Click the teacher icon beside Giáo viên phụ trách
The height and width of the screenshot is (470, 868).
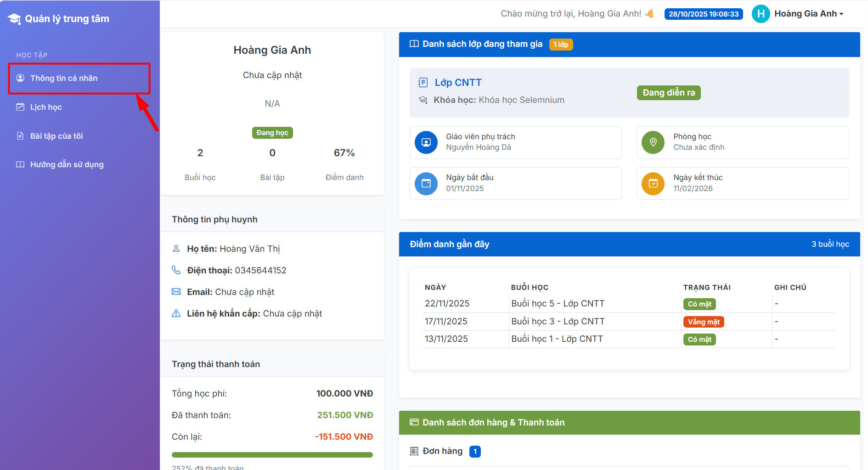pos(426,142)
